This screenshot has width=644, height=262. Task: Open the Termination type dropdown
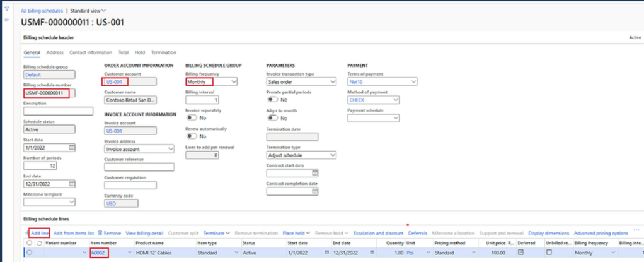332,155
